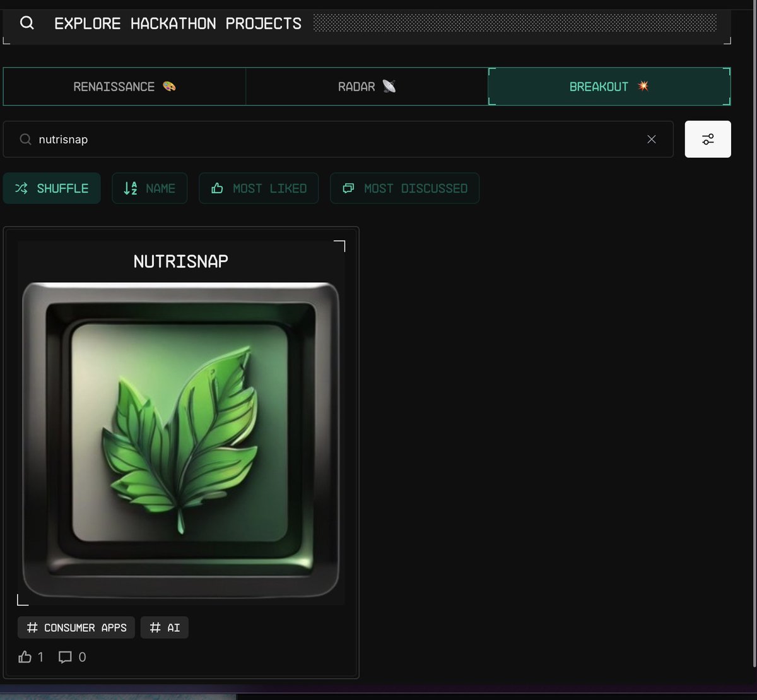Open the filter sliders button
This screenshot has height=700, width=757.
coord(708,139)
